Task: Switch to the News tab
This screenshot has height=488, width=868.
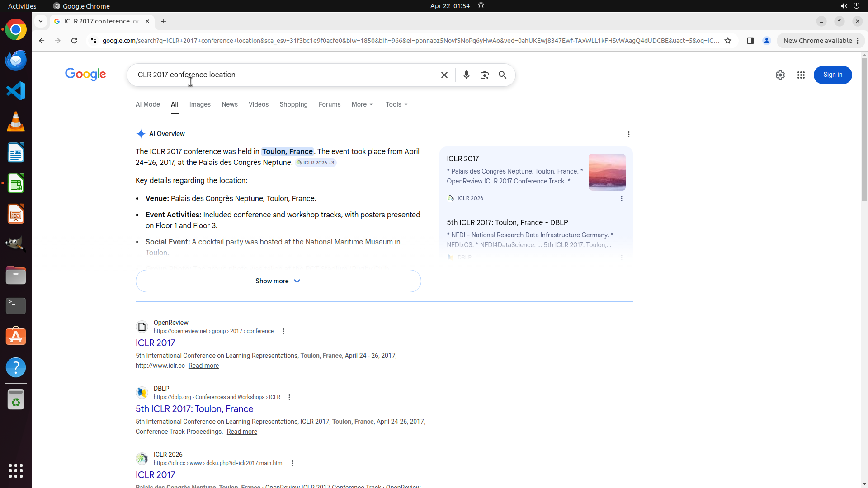Action: [x=229, y=104]
